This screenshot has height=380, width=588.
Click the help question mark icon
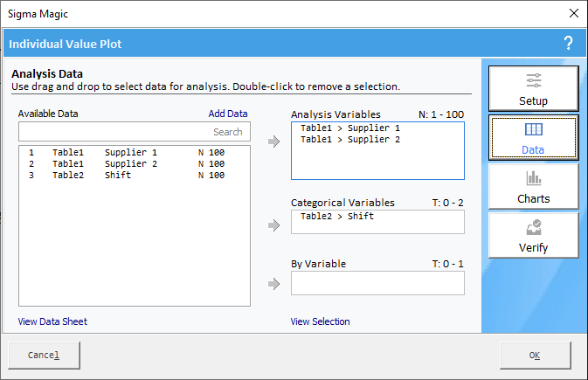569,44
